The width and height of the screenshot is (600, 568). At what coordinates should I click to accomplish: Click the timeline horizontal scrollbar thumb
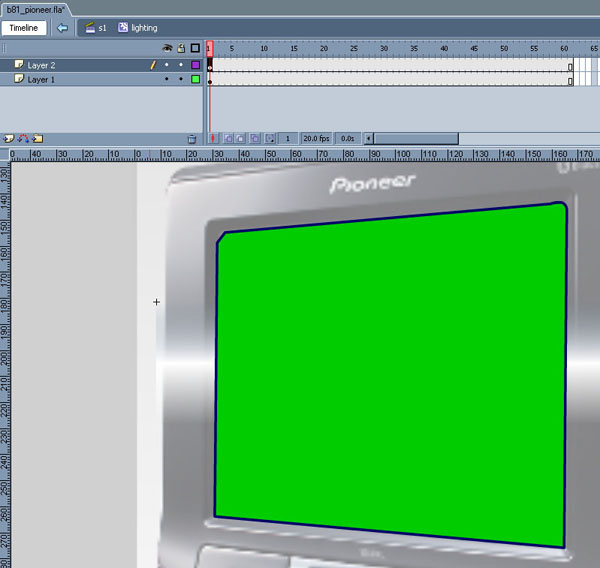click(x=416, y=139)
